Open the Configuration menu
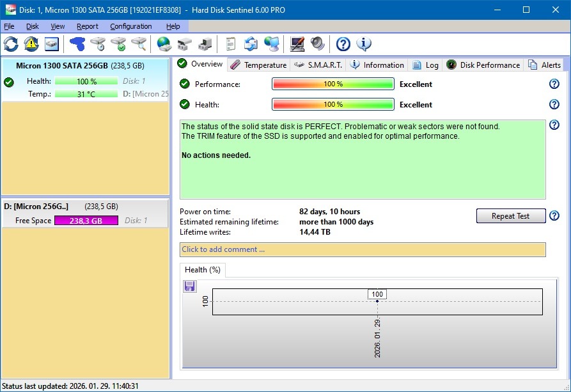Screen dimensions: 571x392 pyautogui.click(x=130, y=26)
